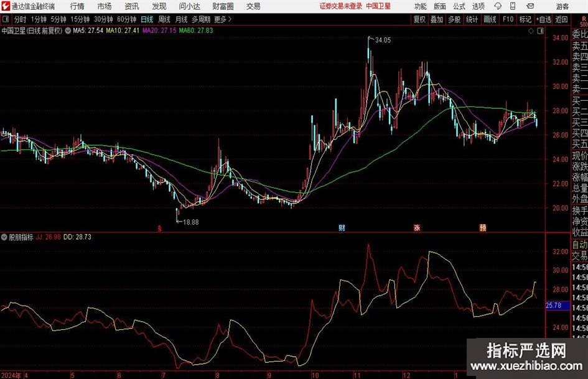Click the 财 marker on chart timeline
Screen dimensions: 588x379
click(x=342, y=228)
